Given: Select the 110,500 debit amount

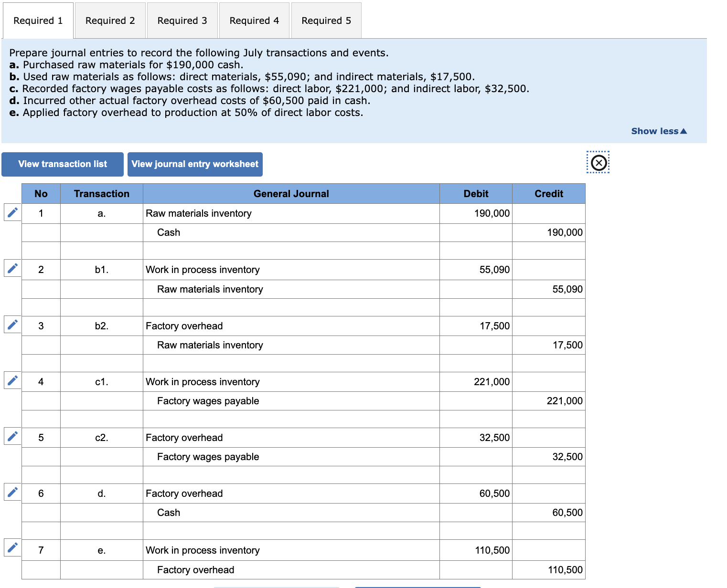Looking at the screenshot, I should 476,550.
